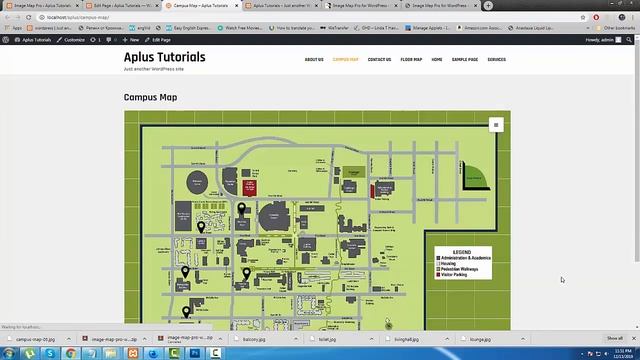Show hidden bookmarks with the double-chevron

tap(588, 28)
